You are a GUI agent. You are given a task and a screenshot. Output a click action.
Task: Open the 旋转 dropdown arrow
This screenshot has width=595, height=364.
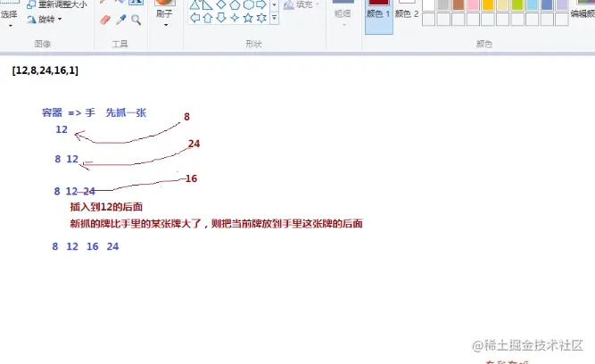[60, 19]
